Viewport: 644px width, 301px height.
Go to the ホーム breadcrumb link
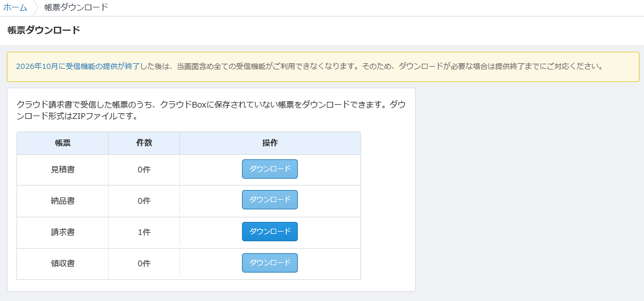point(15,7)
